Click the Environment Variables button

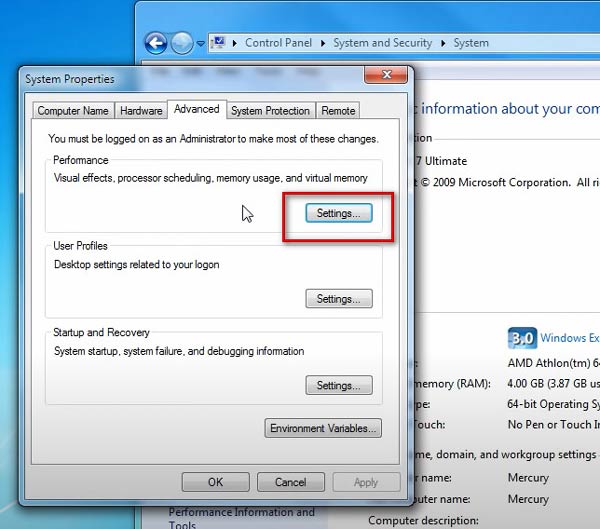click(323, 428)
